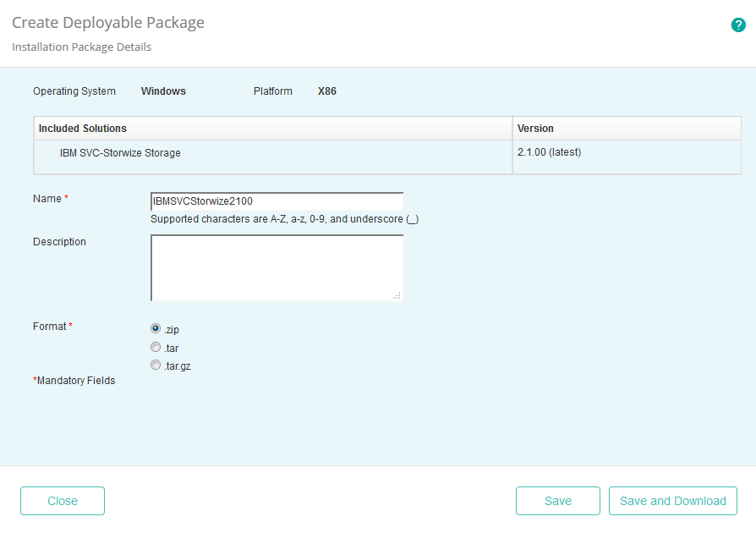756x533 pixels.
Task: Click the Create Deployable Package title
Action: 108,22
